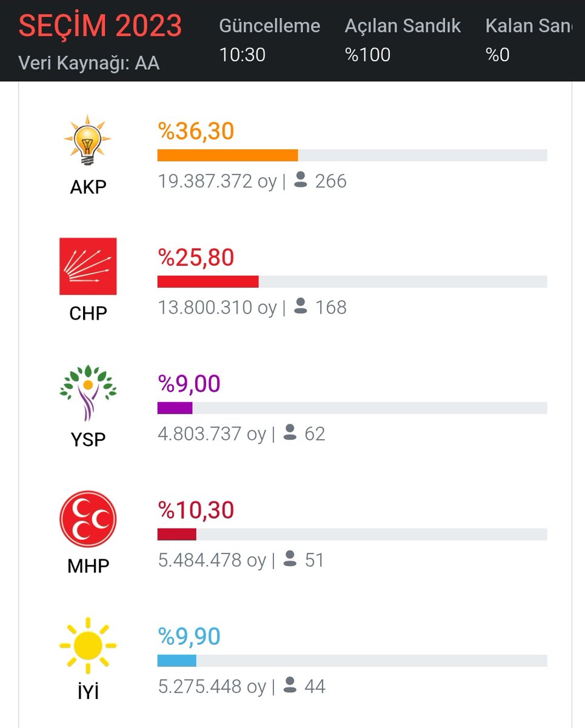Click the MHP party name label

point(88,565)
